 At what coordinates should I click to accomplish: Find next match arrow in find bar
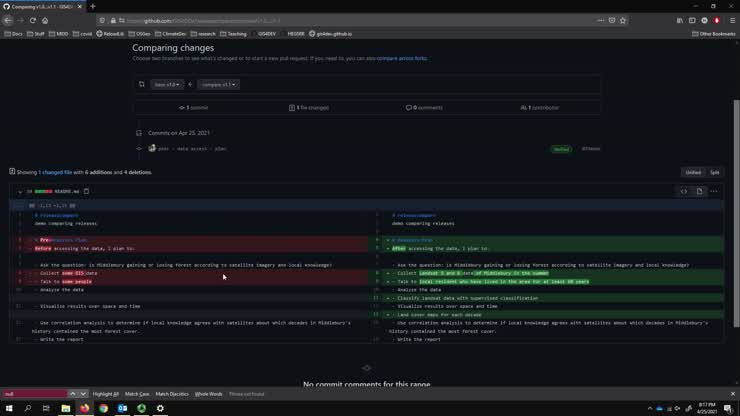[83, 394]
